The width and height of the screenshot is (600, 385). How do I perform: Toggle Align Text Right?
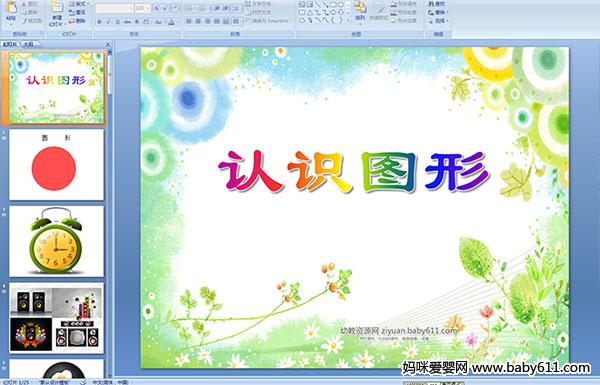pos(207,21)
